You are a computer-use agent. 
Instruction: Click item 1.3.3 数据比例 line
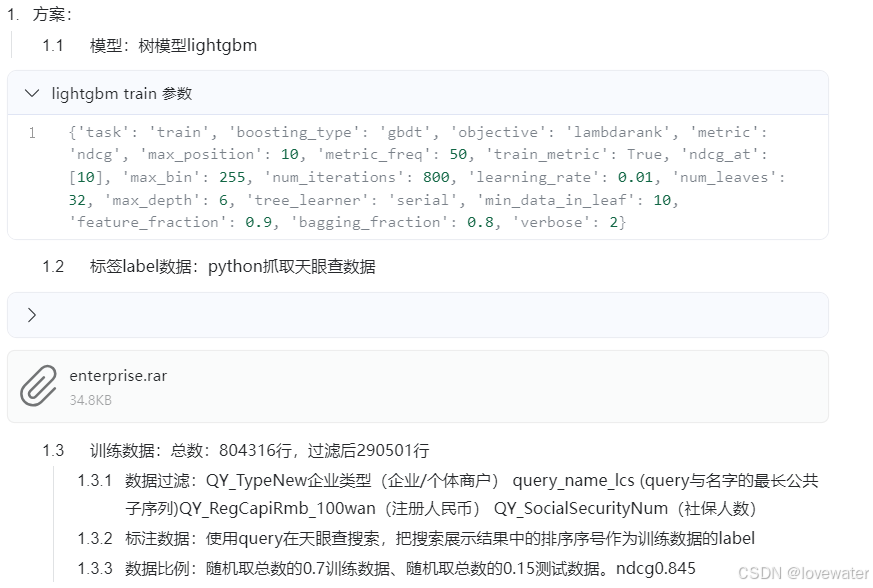tap(386, 569)
